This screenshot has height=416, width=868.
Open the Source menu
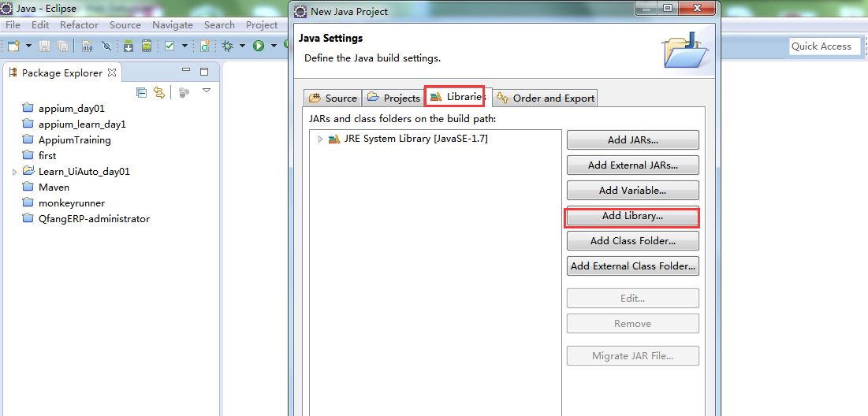pos(125,25)
